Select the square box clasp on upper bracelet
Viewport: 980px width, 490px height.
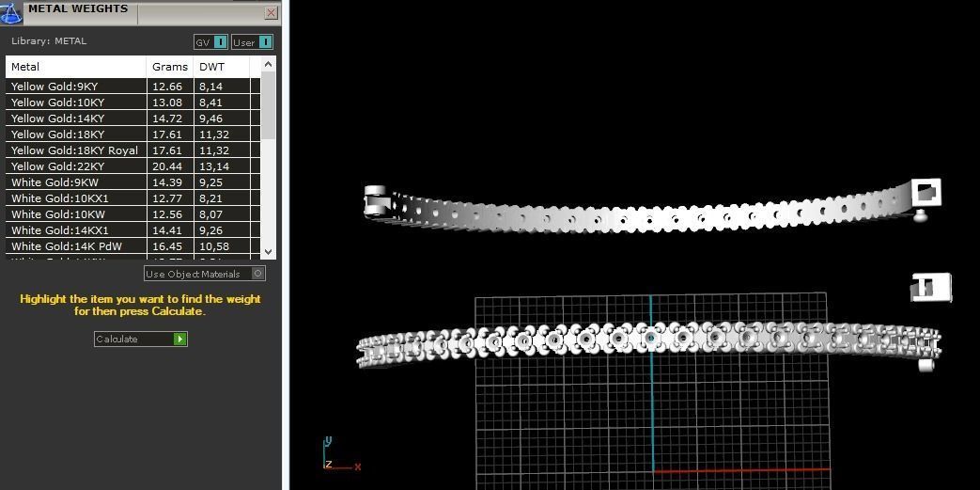(x=926, y=193)
